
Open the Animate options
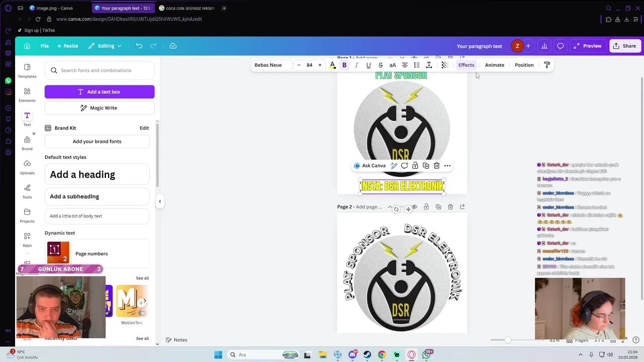[495, 65]
